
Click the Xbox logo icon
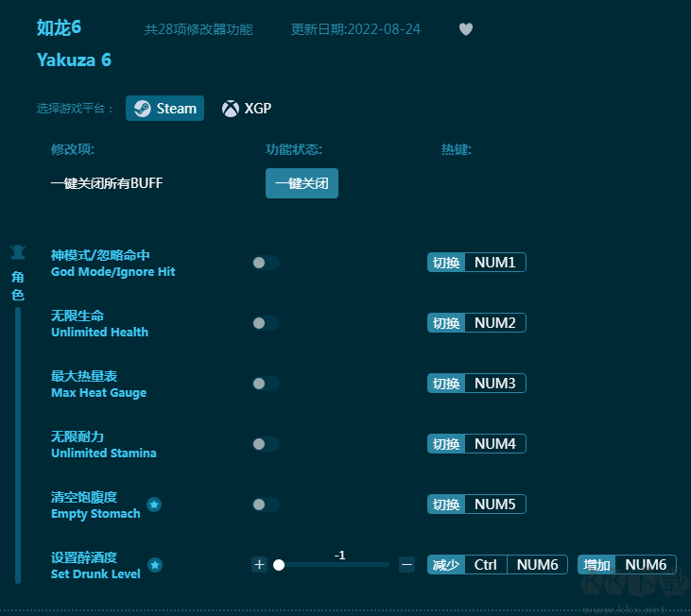point(231,109)
